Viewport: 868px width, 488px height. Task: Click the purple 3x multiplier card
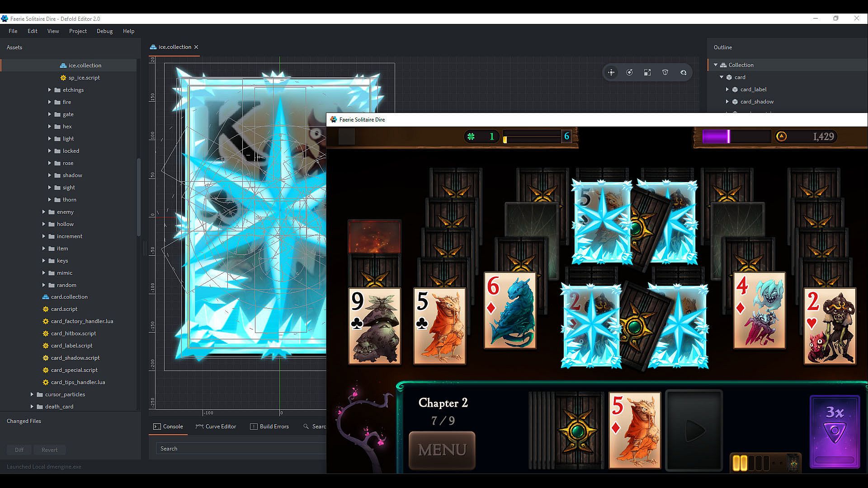coord(834,432)
